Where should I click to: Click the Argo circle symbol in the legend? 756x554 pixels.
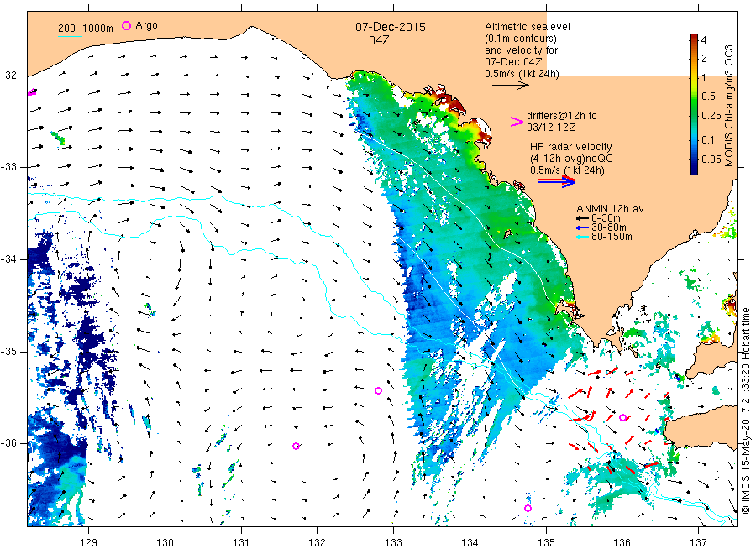click(x=126, y=25)
